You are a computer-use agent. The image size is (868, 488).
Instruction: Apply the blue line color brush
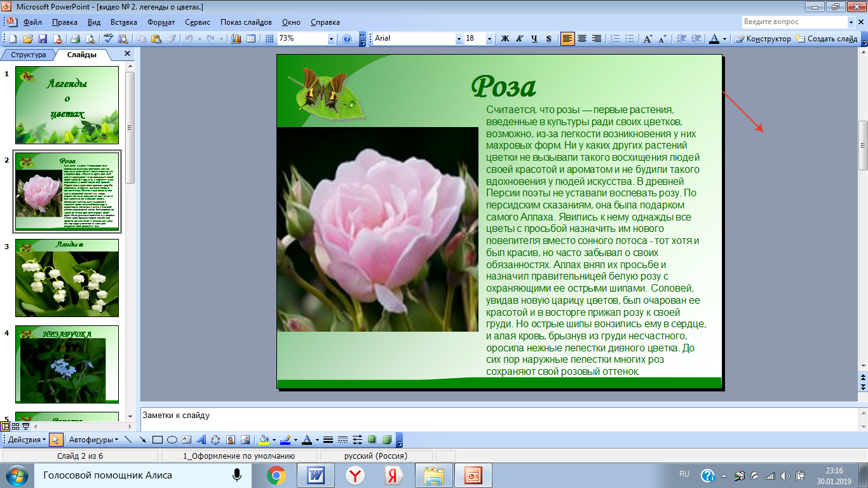[285, 440]
